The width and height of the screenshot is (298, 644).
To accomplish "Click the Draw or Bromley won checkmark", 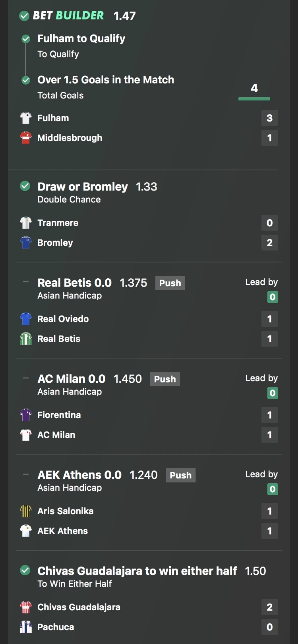I will tap(25, 186).
